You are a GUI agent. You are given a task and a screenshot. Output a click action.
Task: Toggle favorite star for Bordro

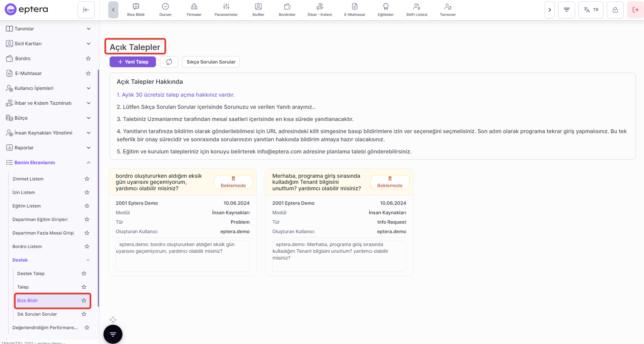(x=88, y=58)
